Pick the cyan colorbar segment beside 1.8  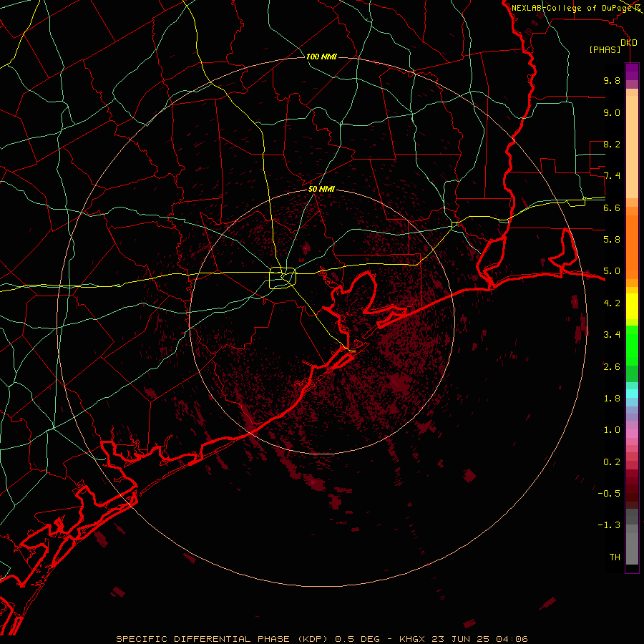[632, 394]
